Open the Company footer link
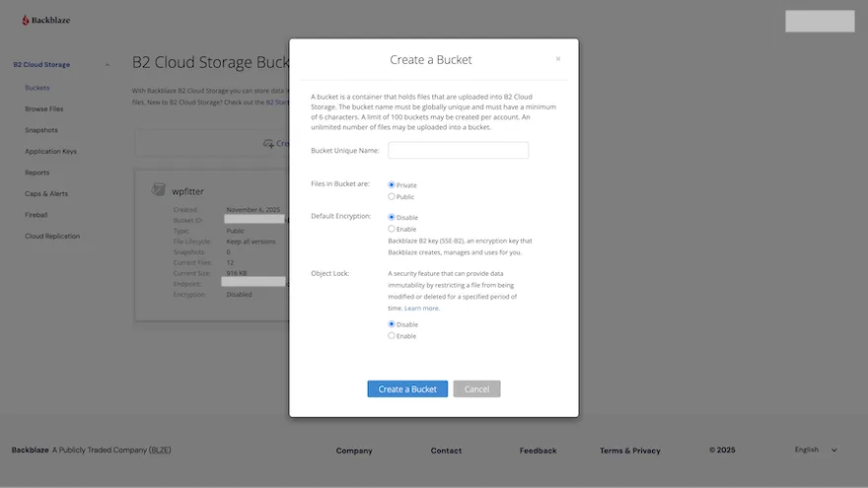The height and width of the screenshot is (488, 868). click(354, 451)
